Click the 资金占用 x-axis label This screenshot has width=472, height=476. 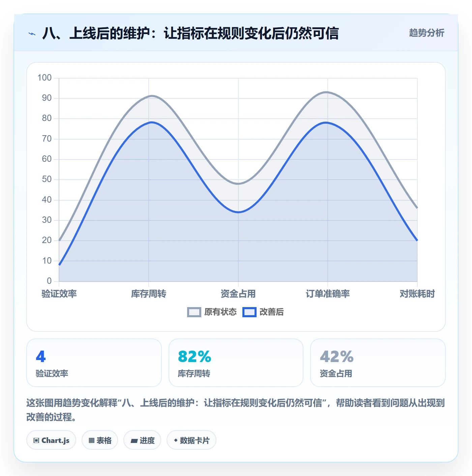(238, 294)
